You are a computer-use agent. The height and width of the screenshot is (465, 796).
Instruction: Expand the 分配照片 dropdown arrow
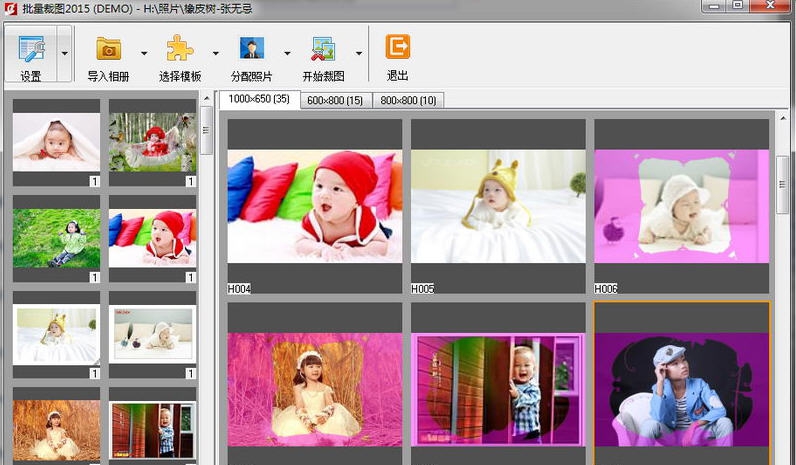(287, 53)
